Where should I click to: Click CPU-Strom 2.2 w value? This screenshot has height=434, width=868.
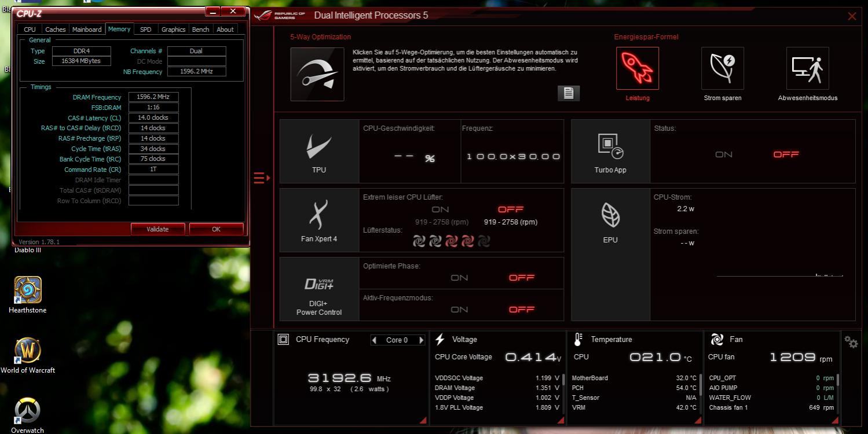tap(686, 209)
